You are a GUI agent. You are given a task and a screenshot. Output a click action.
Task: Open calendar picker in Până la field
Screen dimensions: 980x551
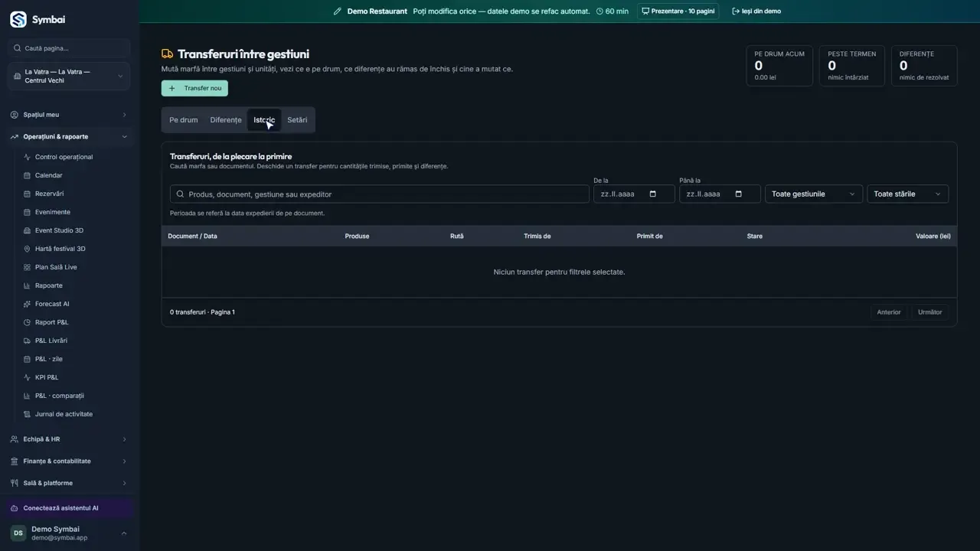pyautogui.click(x=739, y=194)
